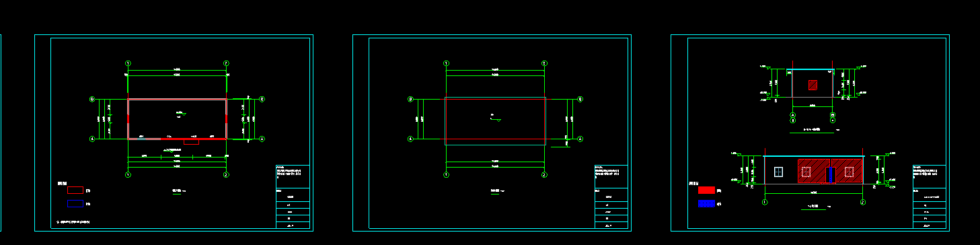Screen dimensions: 980x245
Task: Select upper grid bubble 2 on the floor plan
Action: [x=226, y=63]
